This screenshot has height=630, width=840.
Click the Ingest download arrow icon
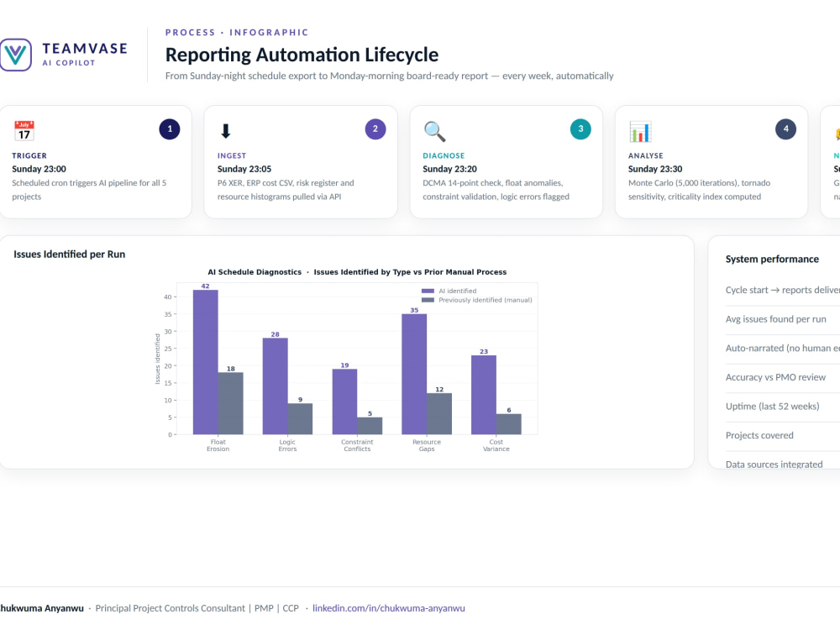225,131
